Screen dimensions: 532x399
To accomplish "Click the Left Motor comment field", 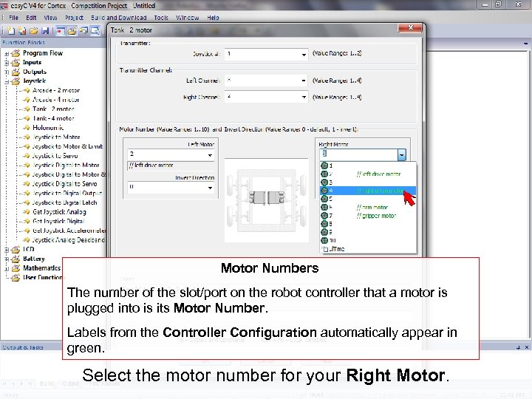I will click(x=171, y=166).
